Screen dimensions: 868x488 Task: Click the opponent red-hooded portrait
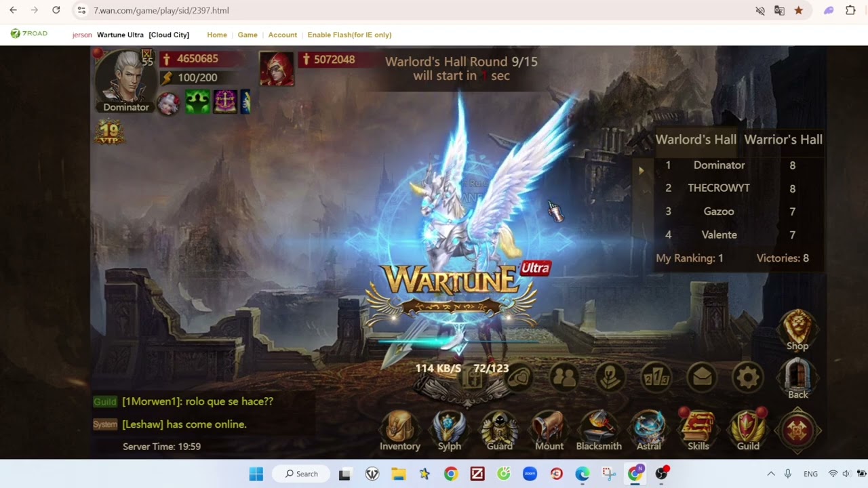tap(277, 69)
